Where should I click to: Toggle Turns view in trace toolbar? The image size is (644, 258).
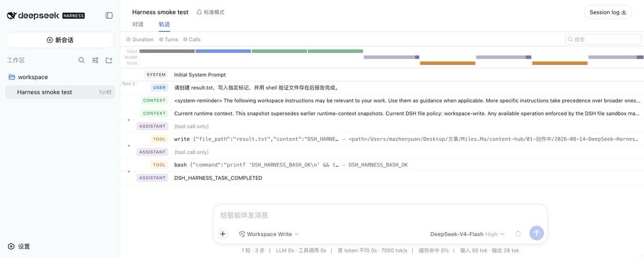(169, 39)
